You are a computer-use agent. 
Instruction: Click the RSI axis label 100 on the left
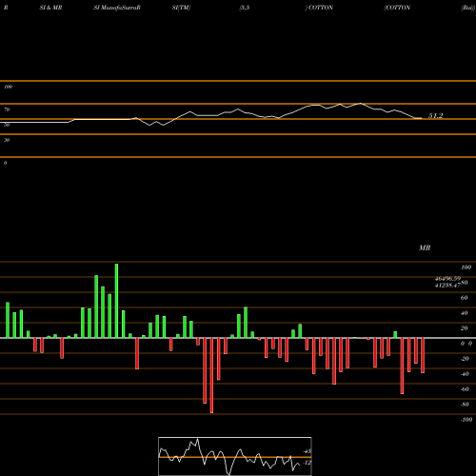8,87
